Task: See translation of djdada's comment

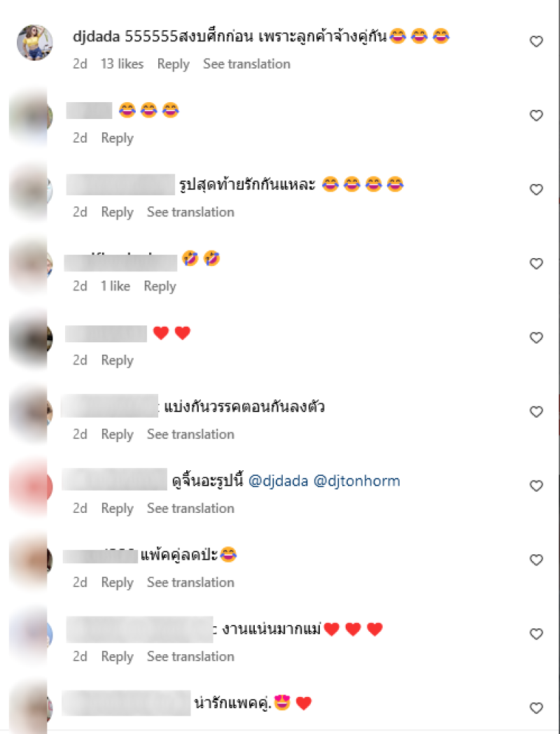Action: click(x=247, y=64)
